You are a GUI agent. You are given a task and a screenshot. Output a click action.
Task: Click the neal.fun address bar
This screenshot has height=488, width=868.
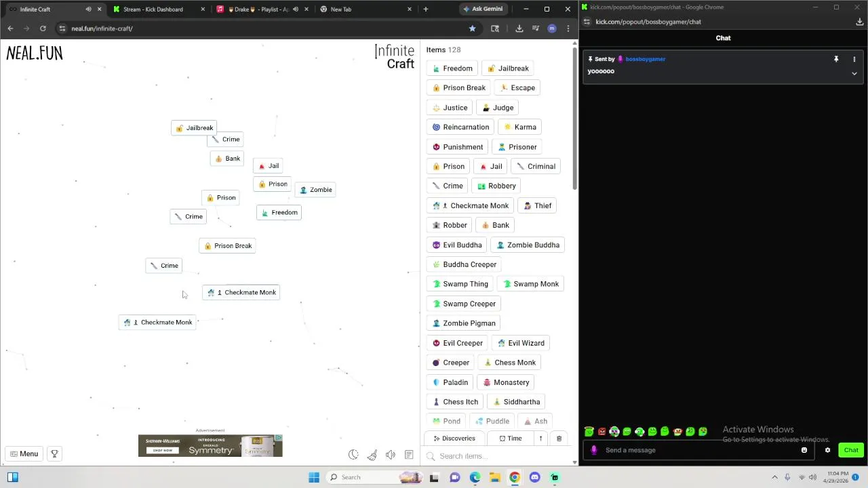[x=264, y=28]
